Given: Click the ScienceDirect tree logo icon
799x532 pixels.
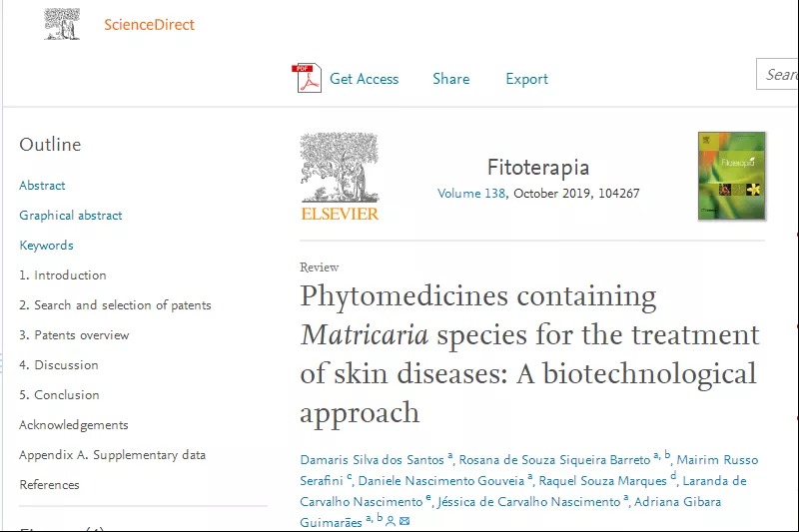Looking at the screenshot, I should 62,24.
